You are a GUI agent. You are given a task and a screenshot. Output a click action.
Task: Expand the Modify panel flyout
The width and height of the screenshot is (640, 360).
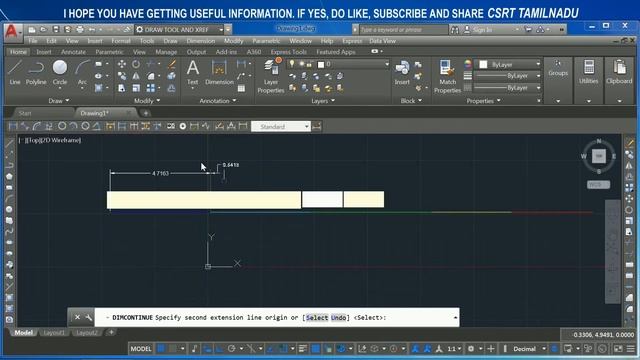click(x=147, y=100)
